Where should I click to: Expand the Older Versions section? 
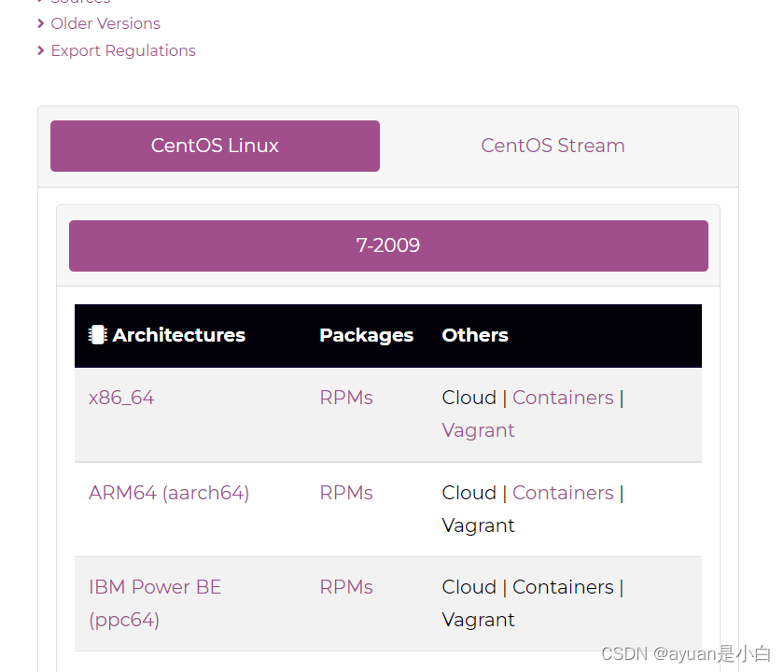coord(105,23)
